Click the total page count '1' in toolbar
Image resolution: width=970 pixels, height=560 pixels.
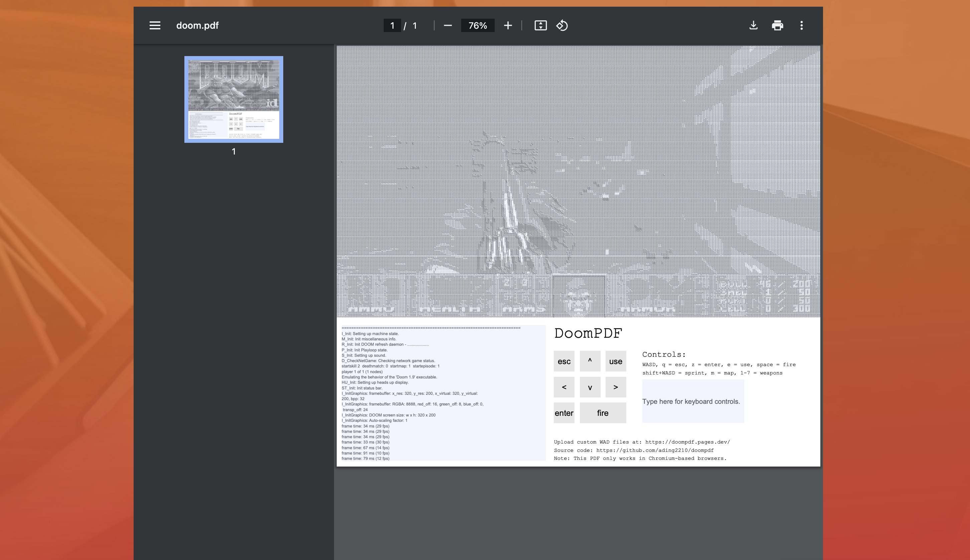click(x=415, y=25)
